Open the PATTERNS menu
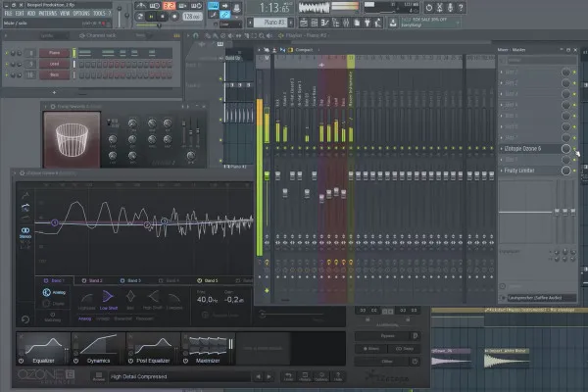The width and height of the screenshot is (588, 392). point(48,13)
